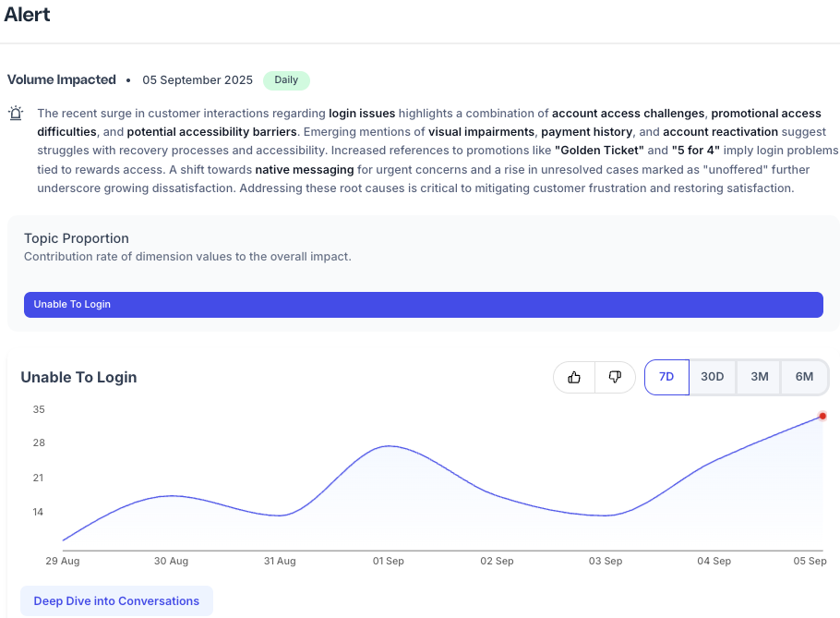This screenshot has height=618, width=840.
Task: Toggle the 6M chart period
Action: coord(802,377)
